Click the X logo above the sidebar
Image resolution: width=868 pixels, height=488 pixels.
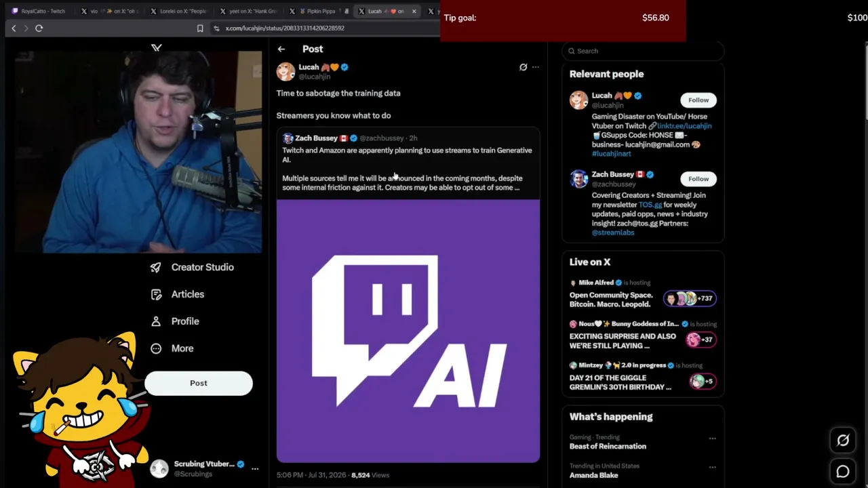[x=157, y=47]
